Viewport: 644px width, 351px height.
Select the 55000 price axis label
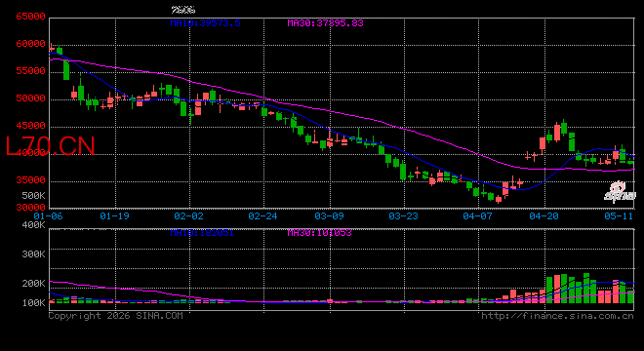click(x=30, y=71)
